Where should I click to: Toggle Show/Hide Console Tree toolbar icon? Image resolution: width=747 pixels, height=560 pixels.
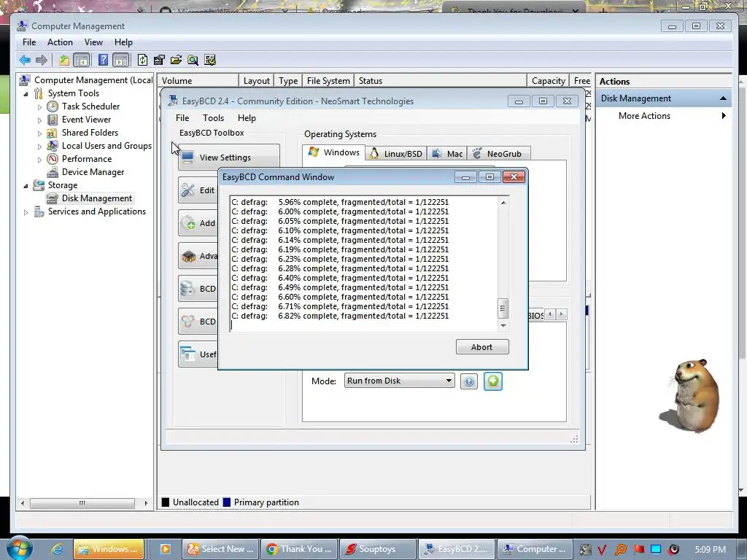(82, 60)
